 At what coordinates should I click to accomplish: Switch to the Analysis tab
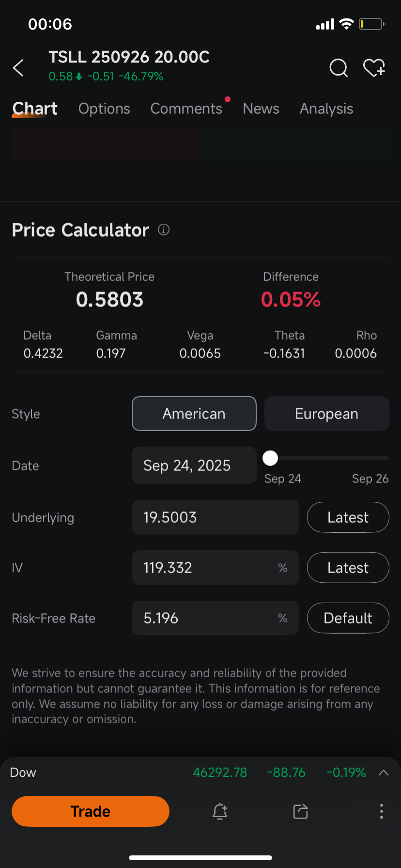(326, 108)
